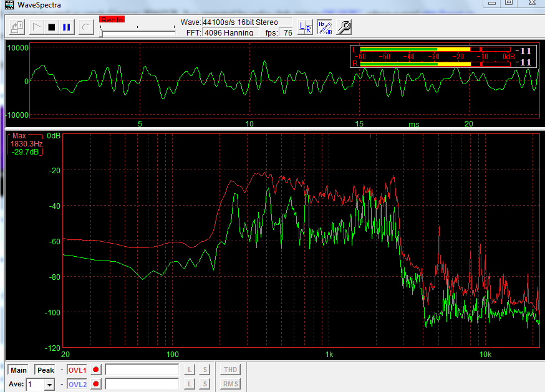
Task: Open settings with the wrench icon
Action: pyautogui.click(x=344, y=27)
